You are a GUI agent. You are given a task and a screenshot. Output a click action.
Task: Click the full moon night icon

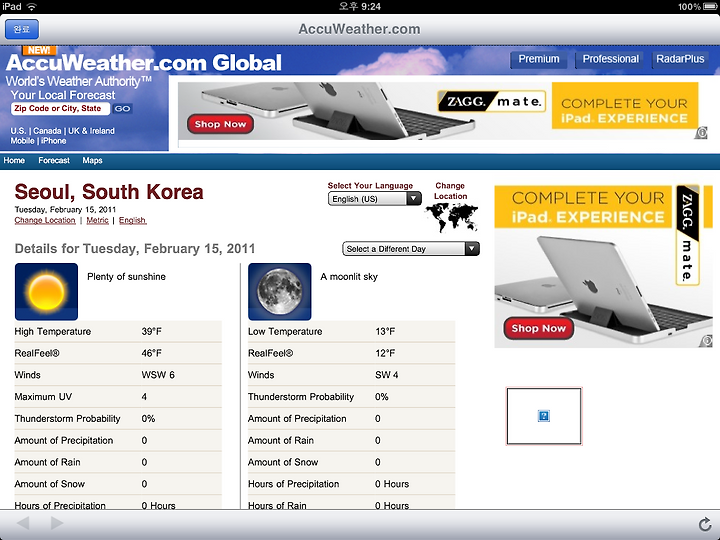point(280,292)
